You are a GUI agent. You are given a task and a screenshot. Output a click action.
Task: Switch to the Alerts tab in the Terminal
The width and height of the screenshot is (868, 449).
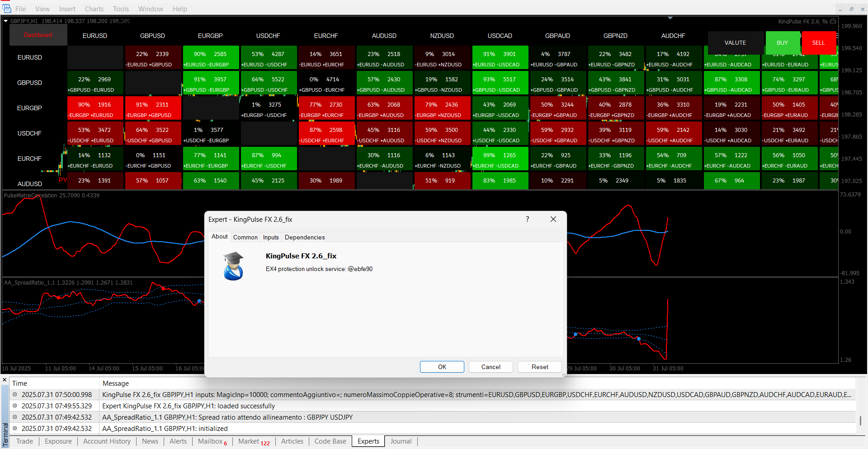[178, 441]
